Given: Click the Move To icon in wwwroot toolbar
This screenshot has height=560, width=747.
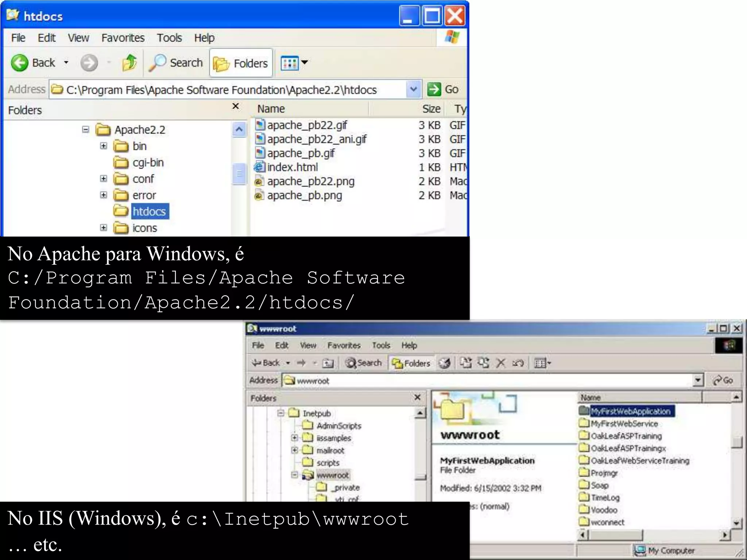Looking at the screenshot, I should click(466, 362).
